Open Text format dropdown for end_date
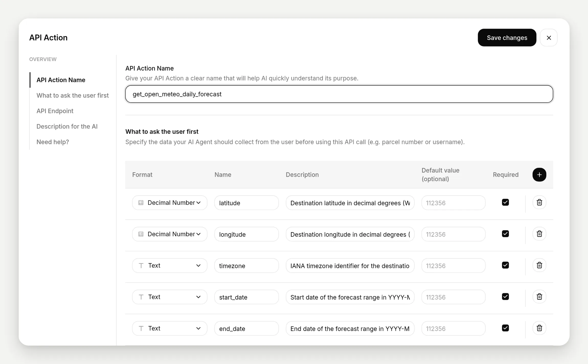 (169, 328)
